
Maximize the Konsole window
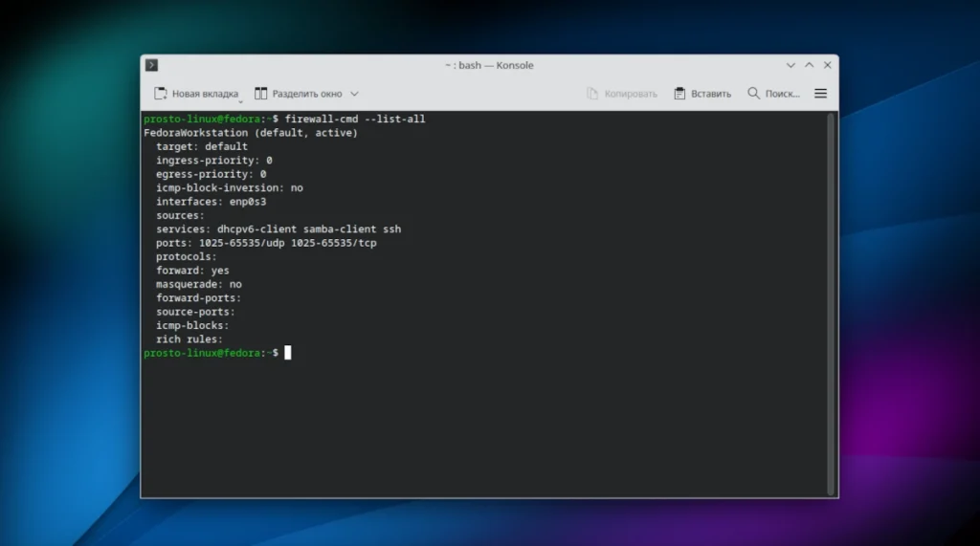(x=810, y=65)
